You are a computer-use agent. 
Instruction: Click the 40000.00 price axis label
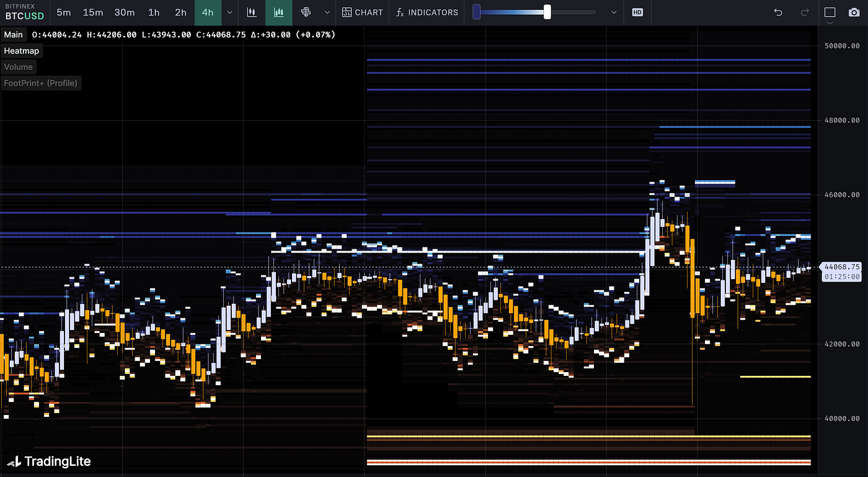tap(842, 419)
